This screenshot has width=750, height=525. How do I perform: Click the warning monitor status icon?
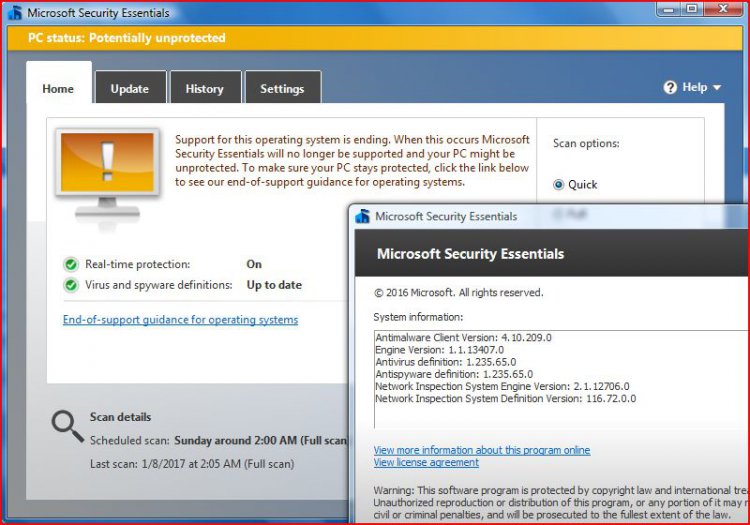(x=107, y=175)
